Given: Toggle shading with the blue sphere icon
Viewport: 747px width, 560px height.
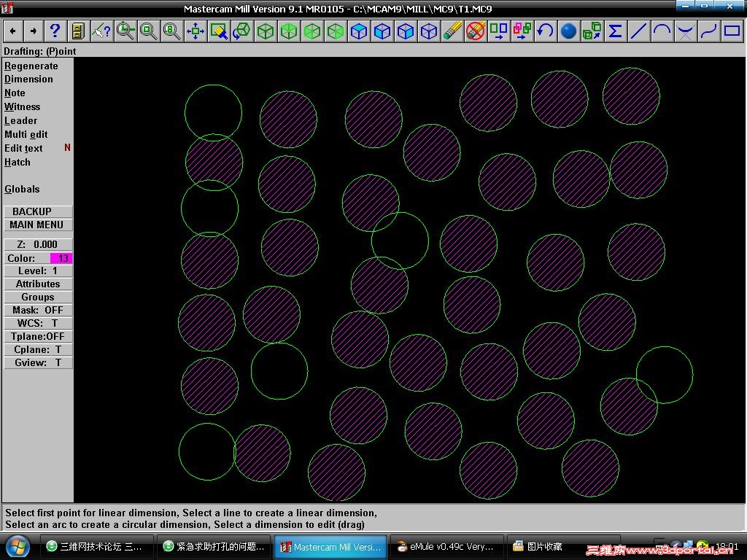Looking at the screenshot, I should coord(569,31).
